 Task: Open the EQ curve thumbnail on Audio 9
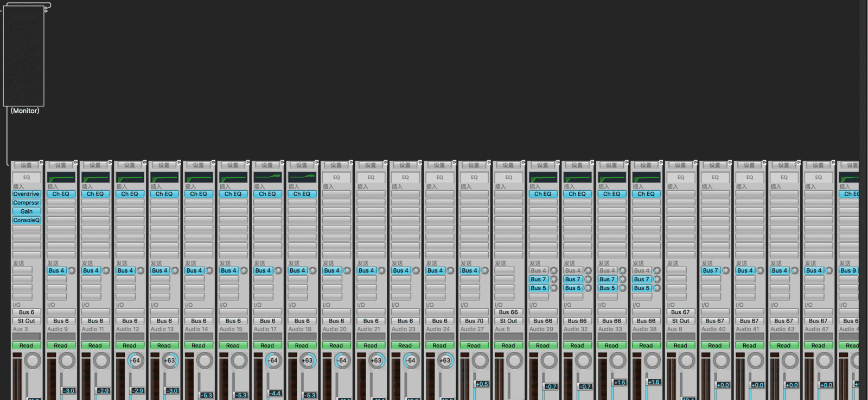tap(61, 178)
